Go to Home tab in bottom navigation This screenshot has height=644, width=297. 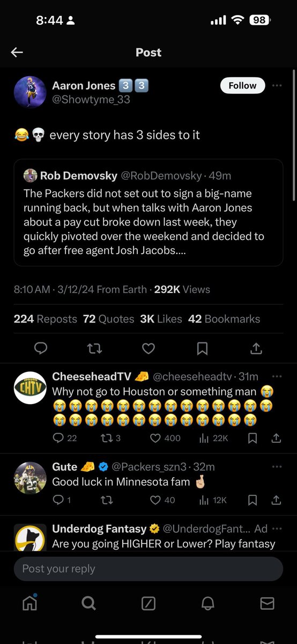30,603
